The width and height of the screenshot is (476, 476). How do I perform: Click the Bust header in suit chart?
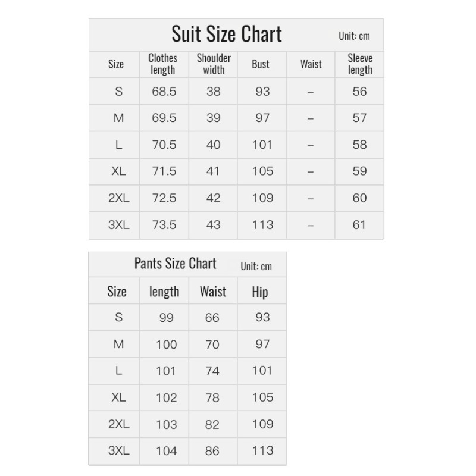[x=261, y=64]
